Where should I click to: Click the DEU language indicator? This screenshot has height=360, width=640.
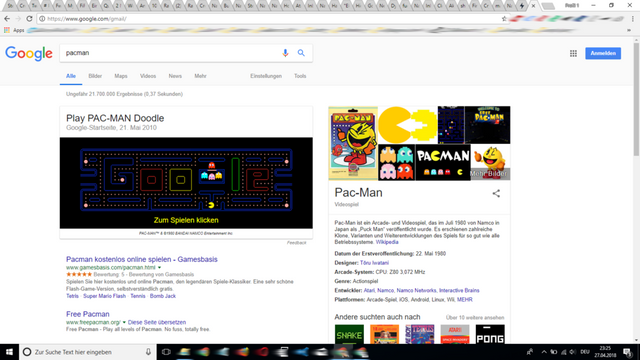[x=585, y=352]
